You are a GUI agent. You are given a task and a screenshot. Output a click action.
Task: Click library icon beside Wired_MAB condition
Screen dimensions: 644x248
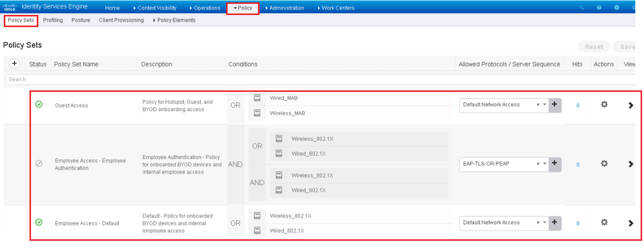point(257,97)
